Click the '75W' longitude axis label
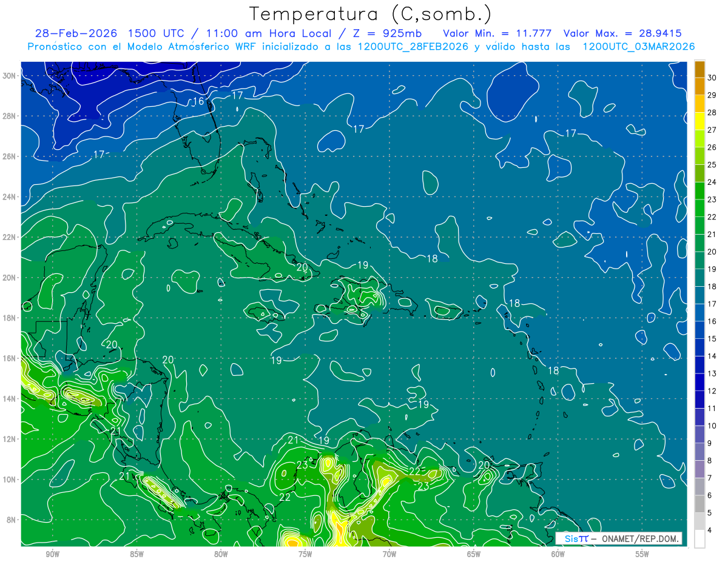Screen dimensions: 728x562 [305, 554]
